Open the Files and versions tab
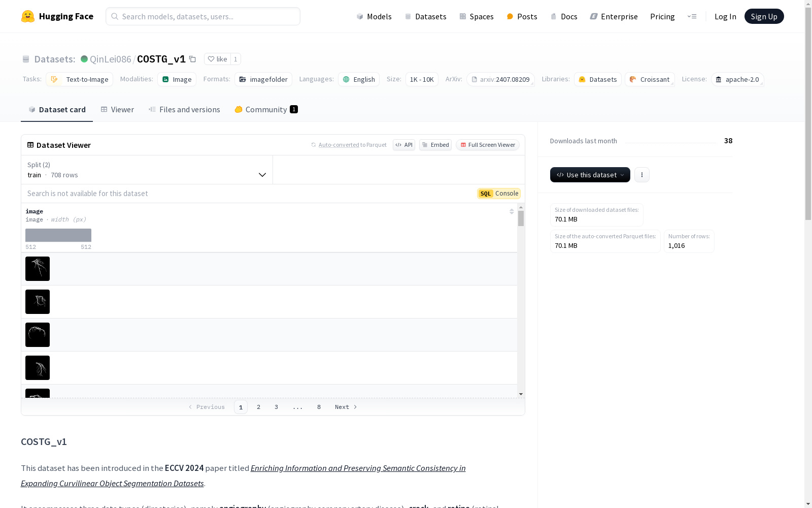Screen dimensions: 812x508 [184, 110]
